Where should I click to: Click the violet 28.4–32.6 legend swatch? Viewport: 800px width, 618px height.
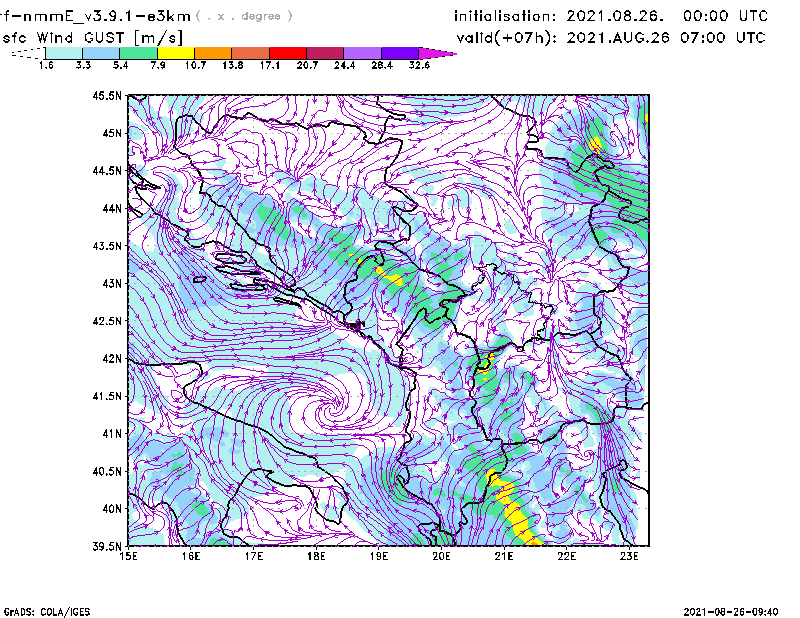pyautogui.click(x=400, y=53)
